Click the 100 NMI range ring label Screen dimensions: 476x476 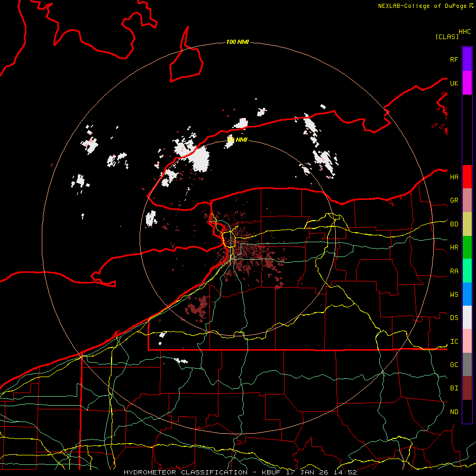pos(237,42)
